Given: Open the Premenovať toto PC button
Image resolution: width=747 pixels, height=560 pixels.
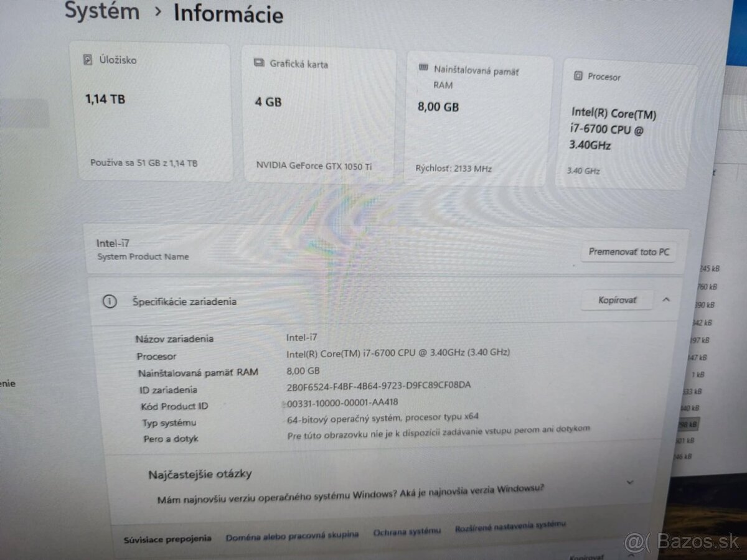Looking at the screenshot, I should pos(628,252).
